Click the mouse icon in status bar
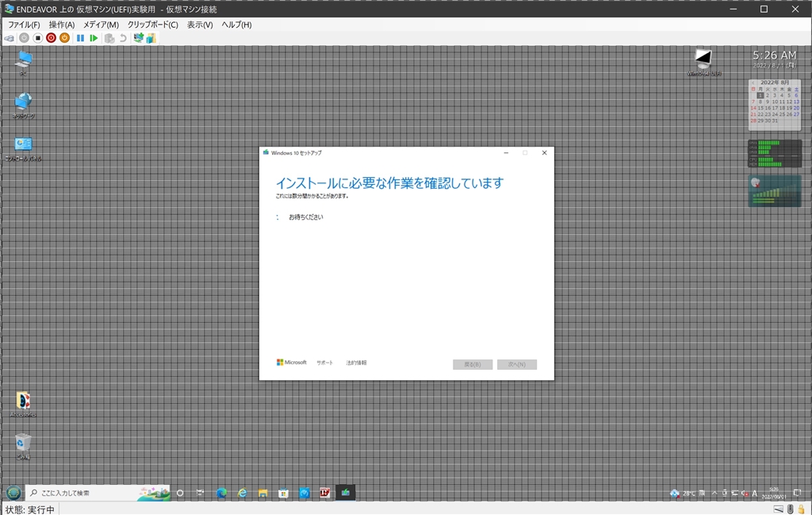 click(x=791, y=509)
